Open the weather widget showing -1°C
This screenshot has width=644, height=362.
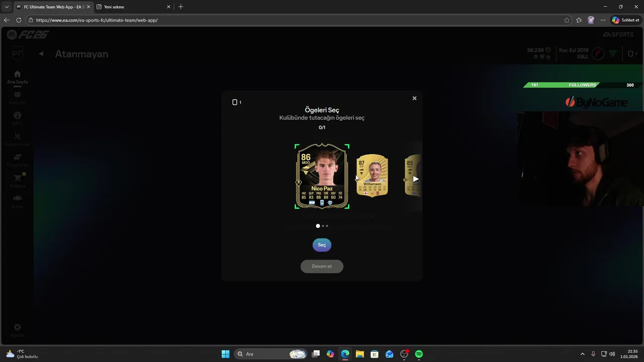[22, 354]
